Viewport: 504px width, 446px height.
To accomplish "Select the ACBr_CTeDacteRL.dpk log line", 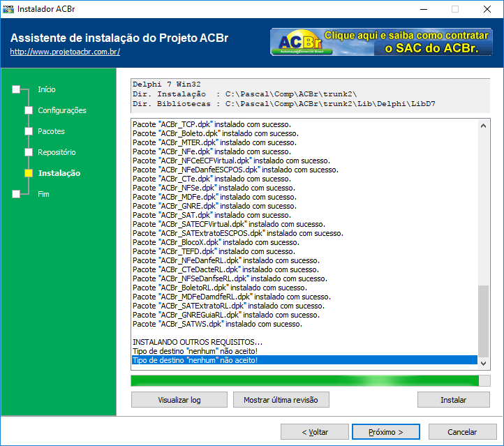I will pos(304,269).
